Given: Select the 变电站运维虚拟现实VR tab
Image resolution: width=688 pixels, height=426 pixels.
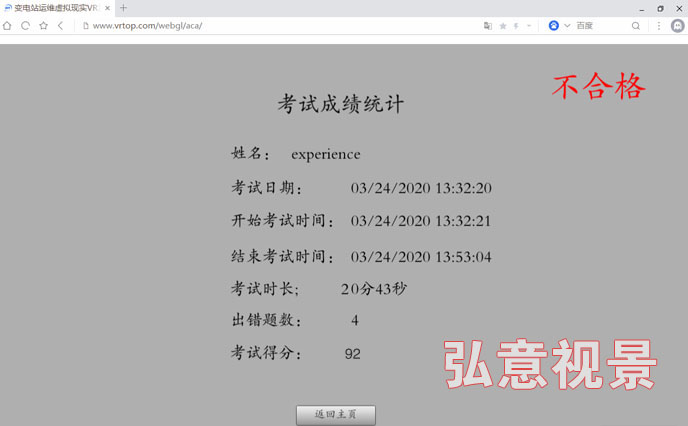Looking at the screenshot, I should [56, 8].
